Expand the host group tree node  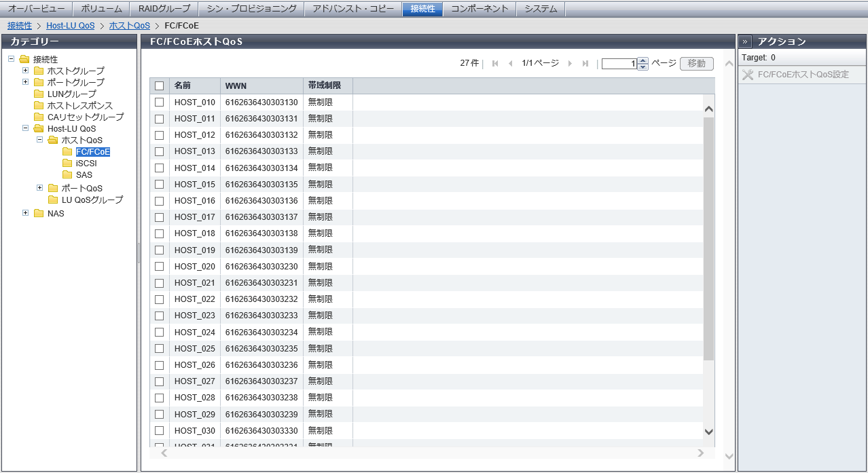[x=25, y=71]
